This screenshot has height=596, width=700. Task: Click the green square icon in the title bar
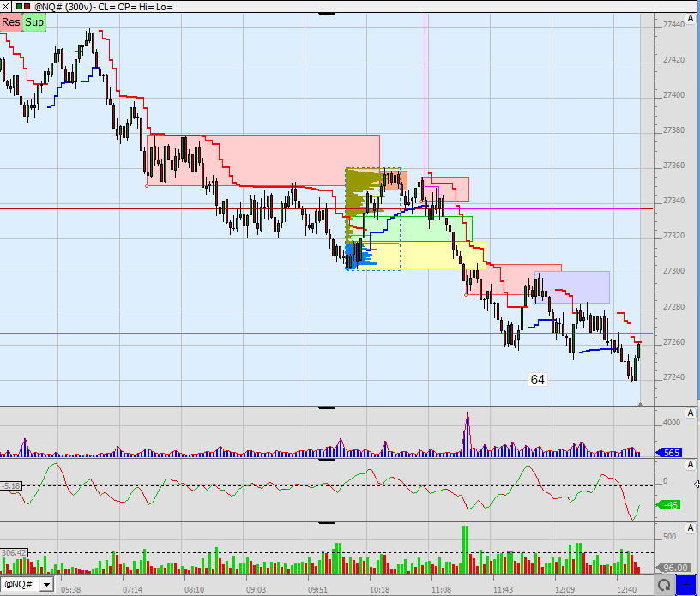pyautogui.click(x=19, y=7)
